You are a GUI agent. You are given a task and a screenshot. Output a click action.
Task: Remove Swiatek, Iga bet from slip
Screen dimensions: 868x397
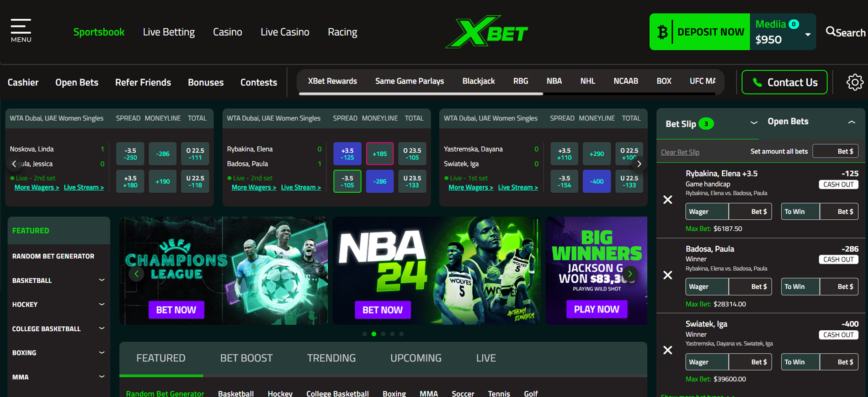667,350
